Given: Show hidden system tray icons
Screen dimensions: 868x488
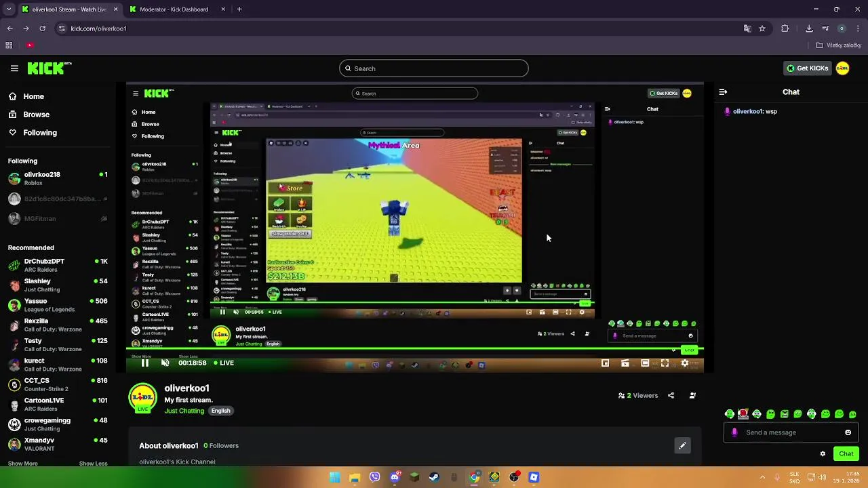Looking at the screenshot, I should click(x=762, y=477).
